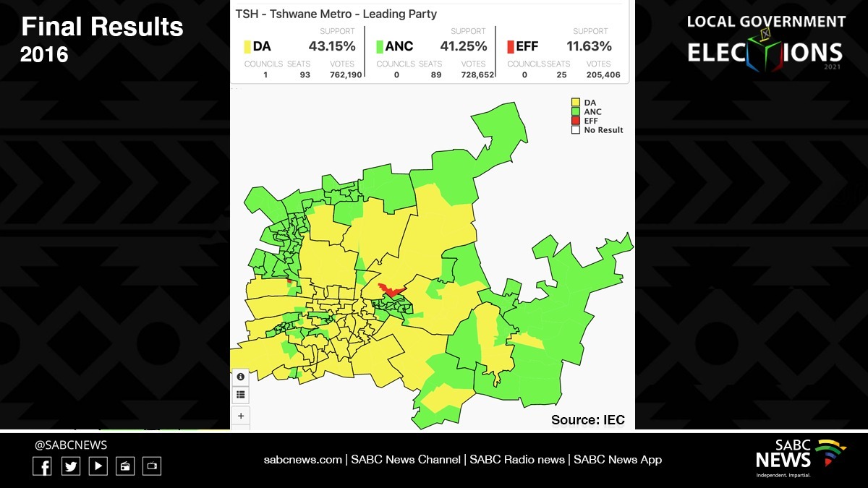Click the television icon
The height and width of the screenshot is (488, 868).
[x=152, y=466]
